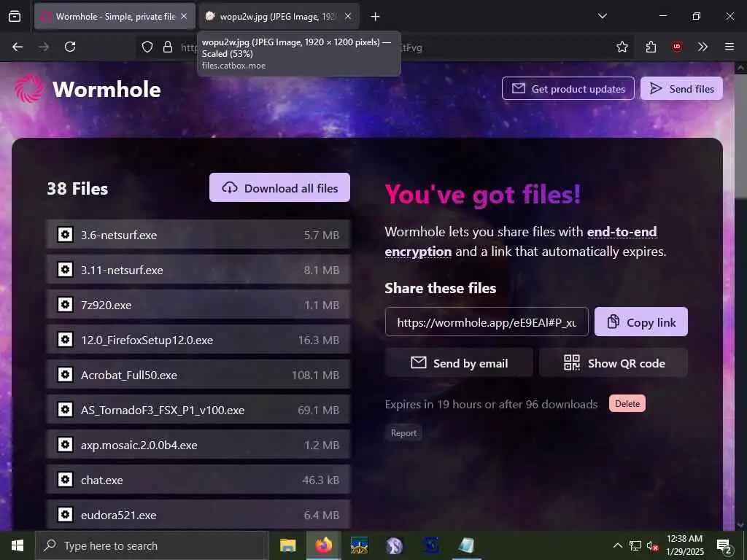747x560 pixels.
Task: Open the Firefox application menu
Action: click(x=729, y=47)
